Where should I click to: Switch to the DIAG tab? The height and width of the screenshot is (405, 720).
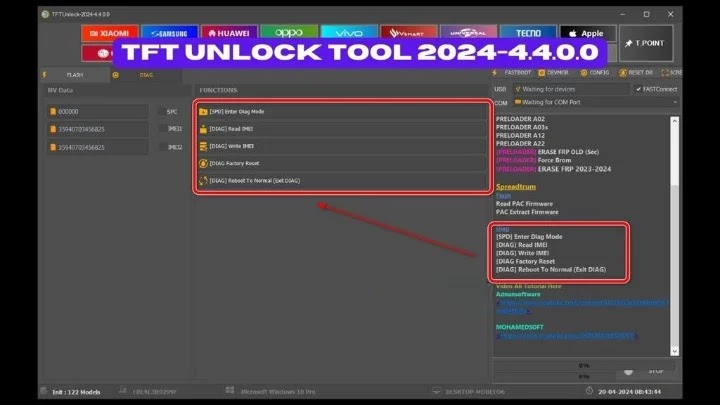pos(146,75)
